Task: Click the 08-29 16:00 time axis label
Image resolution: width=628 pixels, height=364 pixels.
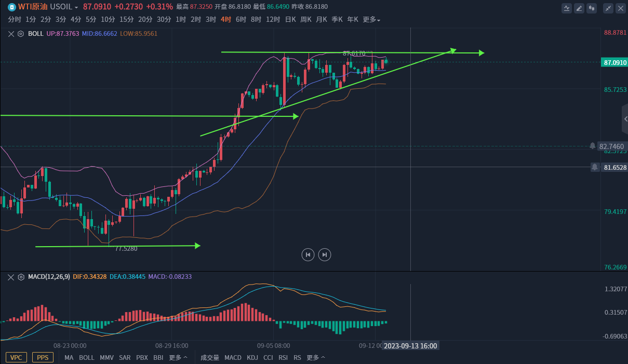Action: 171,345
